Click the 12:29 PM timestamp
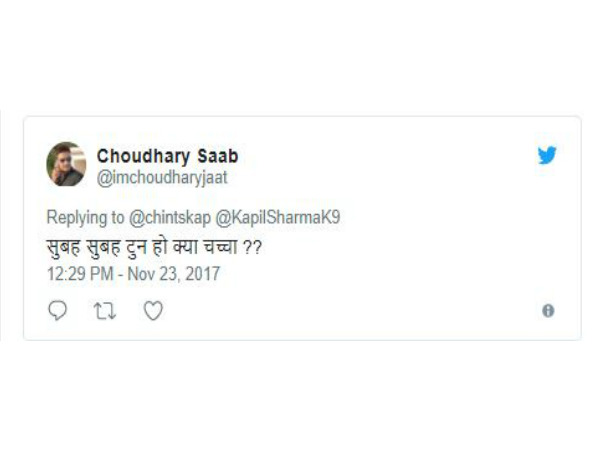This screenshot has height=450, width=600. click(x=80, y=274)
